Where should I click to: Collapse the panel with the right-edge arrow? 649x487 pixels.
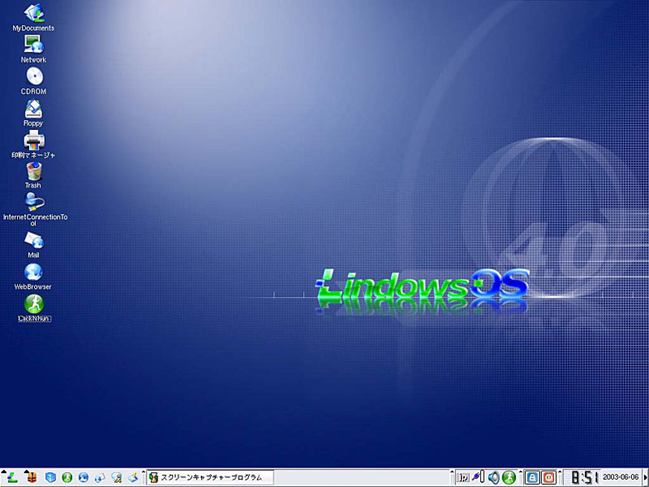(644, 478)
